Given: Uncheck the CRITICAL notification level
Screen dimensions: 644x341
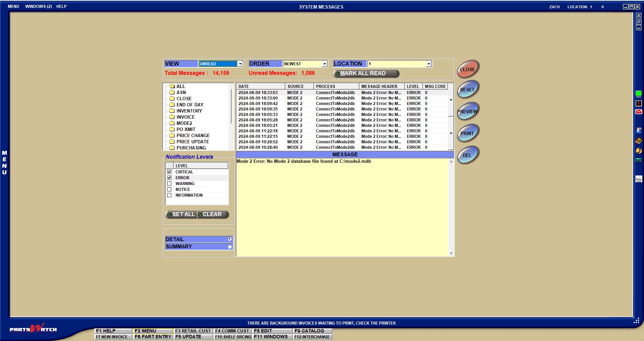Looking at the screenshot, I should point(169,172).
